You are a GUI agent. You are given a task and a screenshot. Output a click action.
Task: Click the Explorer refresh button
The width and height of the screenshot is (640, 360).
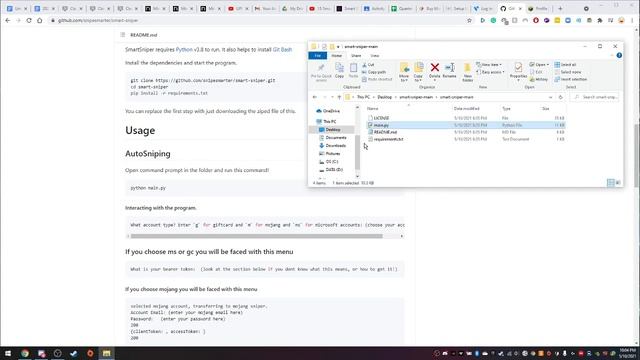560,97
